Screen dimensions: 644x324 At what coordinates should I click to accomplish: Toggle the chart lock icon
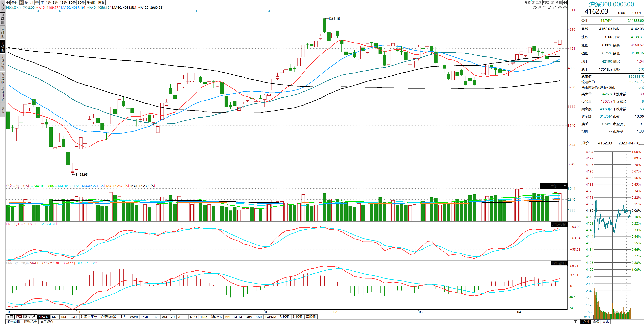555,8
